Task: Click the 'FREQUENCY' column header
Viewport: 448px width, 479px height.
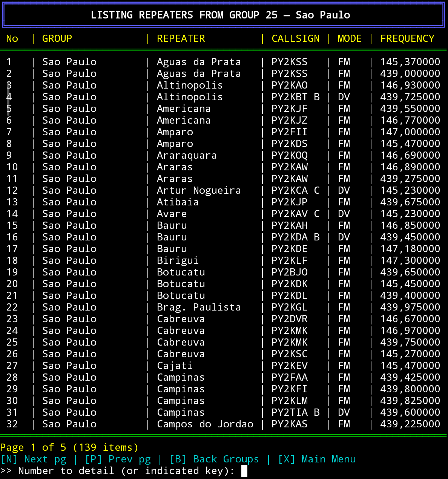Action: [x=407, y=38]
